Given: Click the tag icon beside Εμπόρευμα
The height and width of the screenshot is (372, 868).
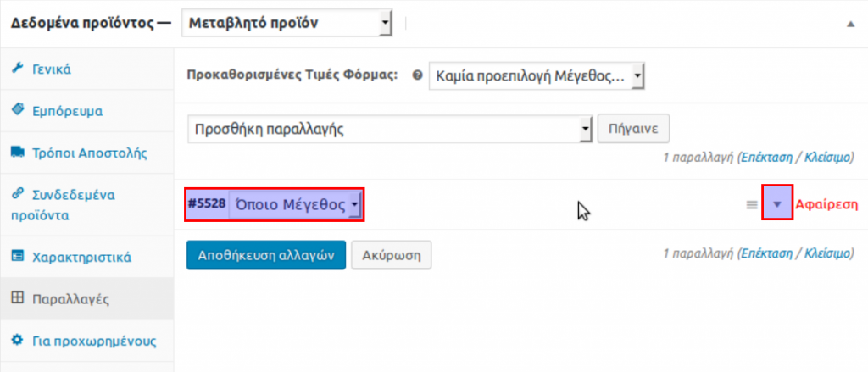Looking at the screenshot, I should click(17, 110).
